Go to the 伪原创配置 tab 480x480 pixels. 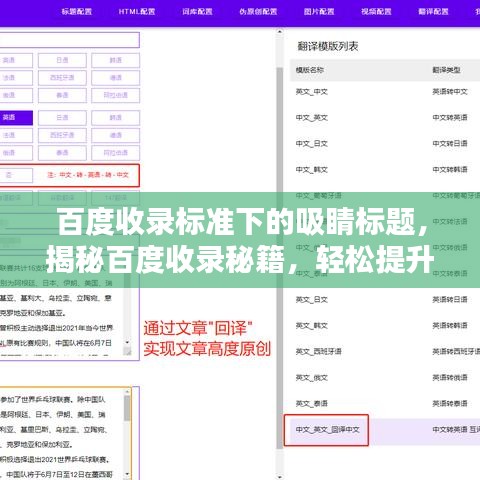(258, 12)
